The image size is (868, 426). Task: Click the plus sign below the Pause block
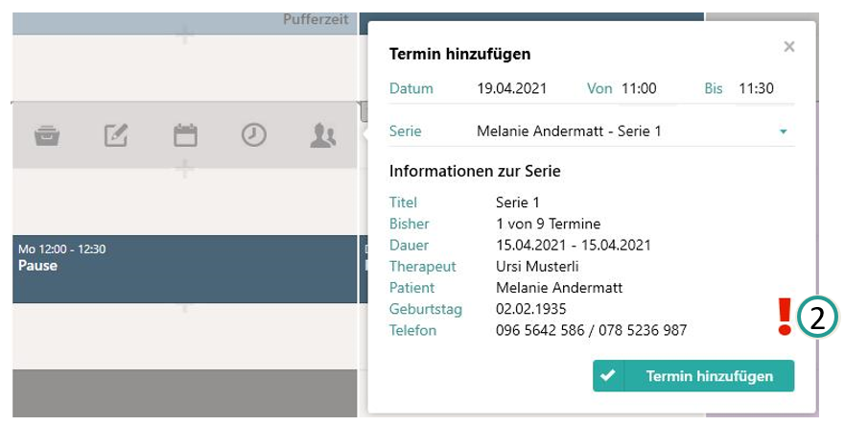coord(184,307)
